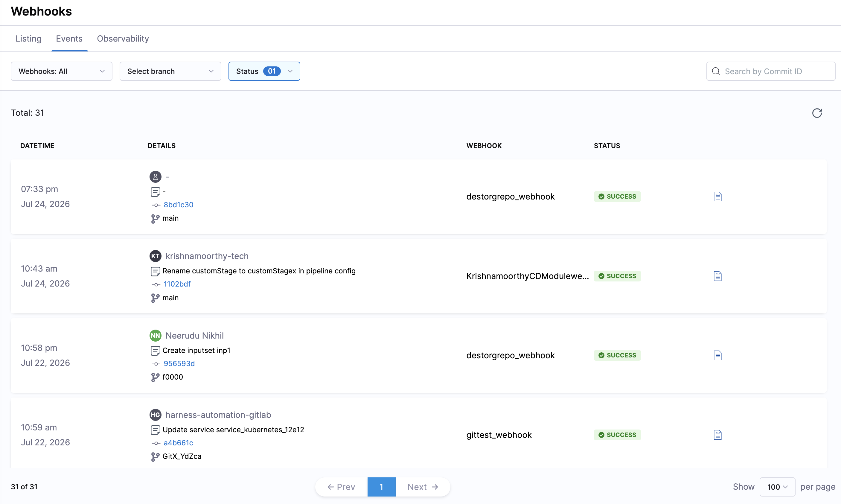Click the STATUS column header

click(x=607, y=146)
